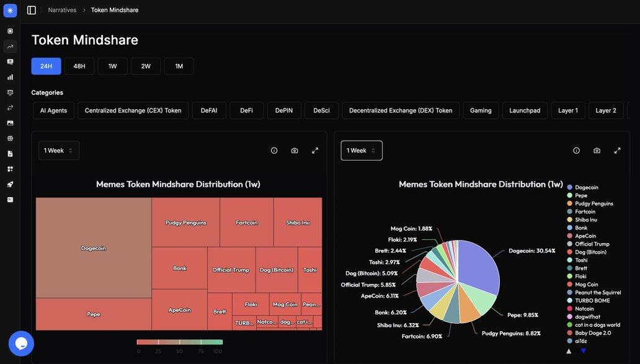Image resolution: width=640 pixels, height=364 pixels.
Task: Choose Centralized Exchange (CEX) Token category
Action: 133,110
